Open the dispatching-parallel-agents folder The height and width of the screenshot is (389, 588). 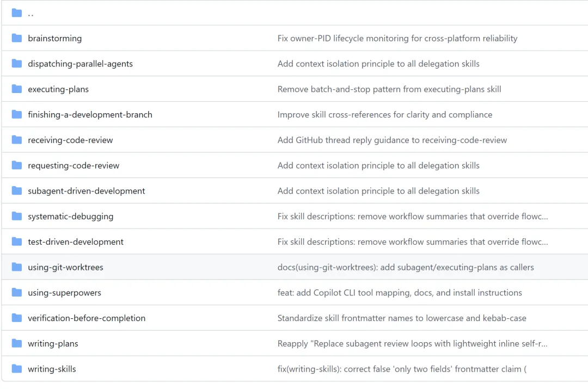80,64
